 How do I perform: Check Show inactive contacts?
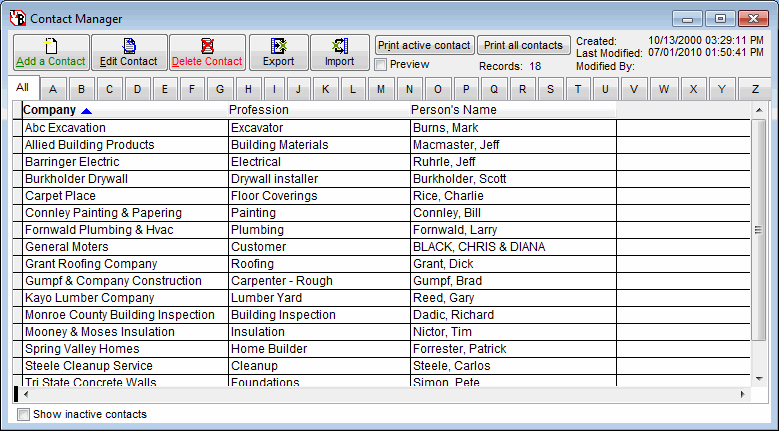24,414
